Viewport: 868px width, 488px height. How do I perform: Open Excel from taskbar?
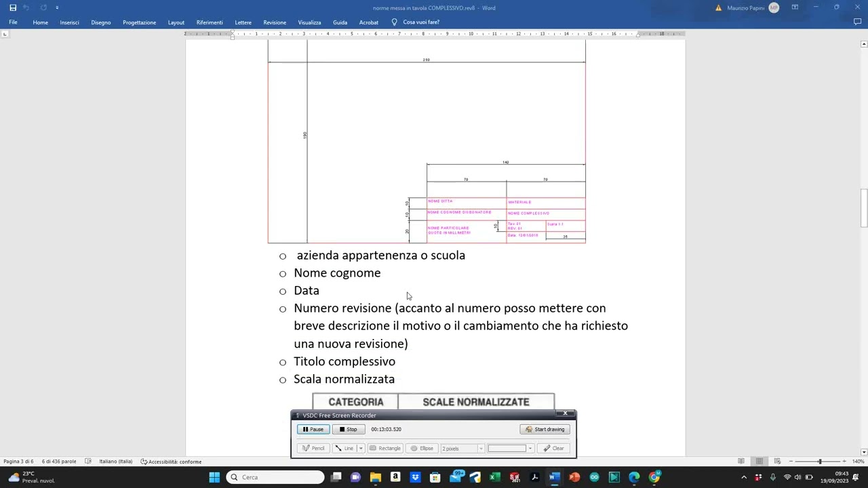[495, 477]
